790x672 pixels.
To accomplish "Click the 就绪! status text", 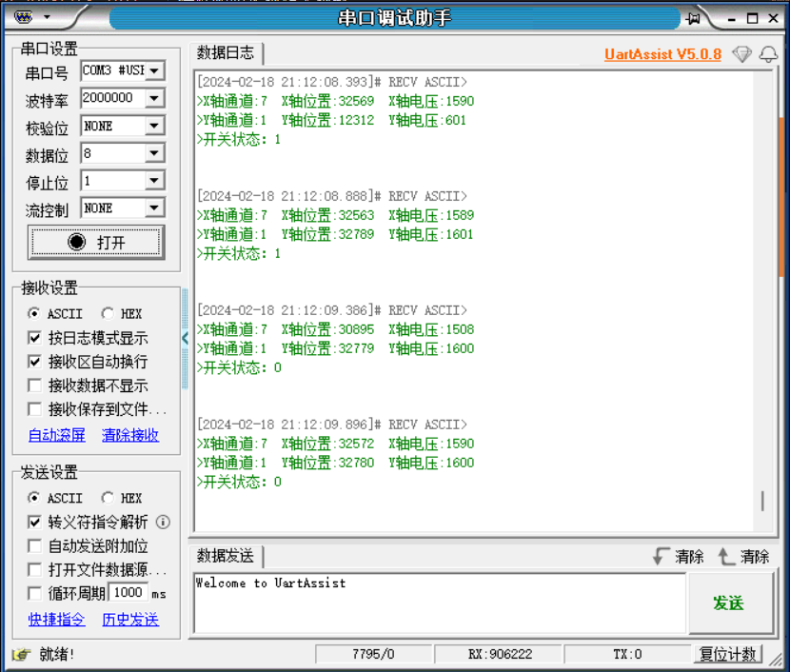I will (x=56, y=654).
